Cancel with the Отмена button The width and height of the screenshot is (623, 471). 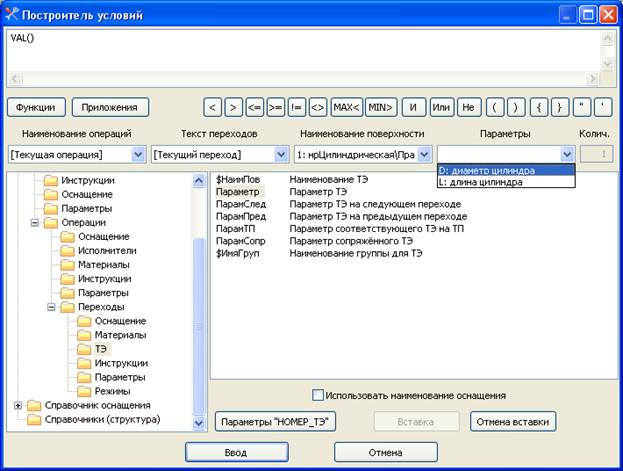[386, 452]
